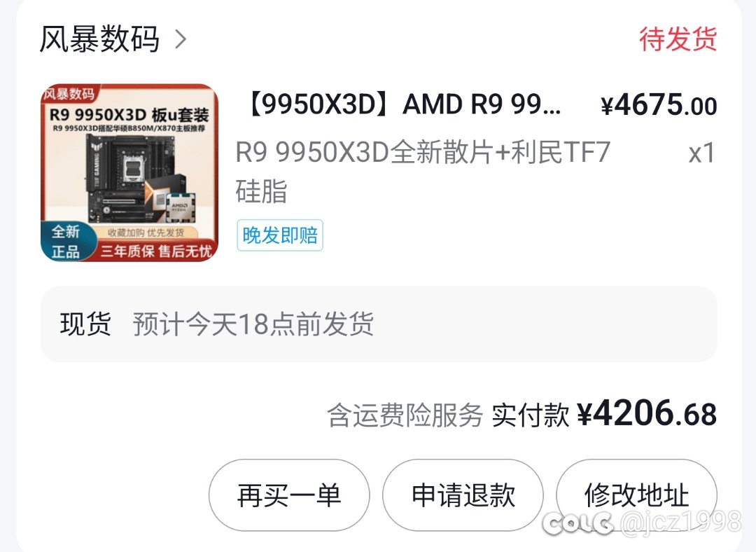Open the 【9950X3D】AMD R9 product title
The height and width of the screenshot is (552, 756).
click(x=404, y=104)
